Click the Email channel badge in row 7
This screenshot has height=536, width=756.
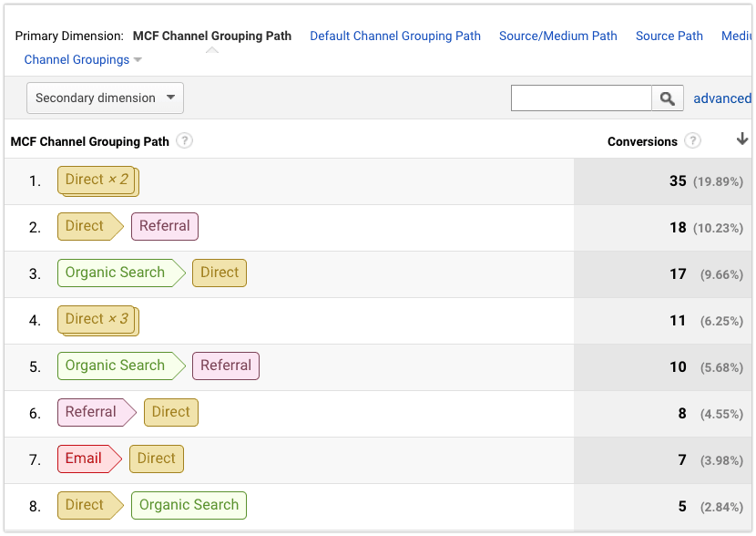point(89,459)
